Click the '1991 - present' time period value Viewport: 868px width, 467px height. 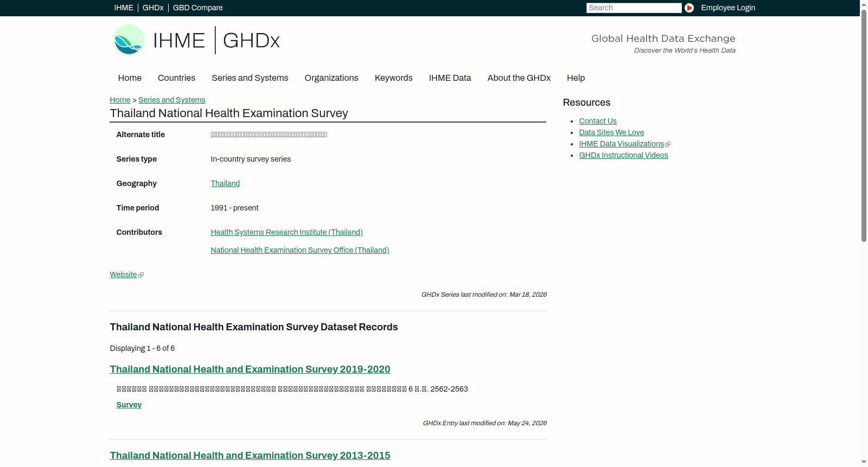pos(234,208)
